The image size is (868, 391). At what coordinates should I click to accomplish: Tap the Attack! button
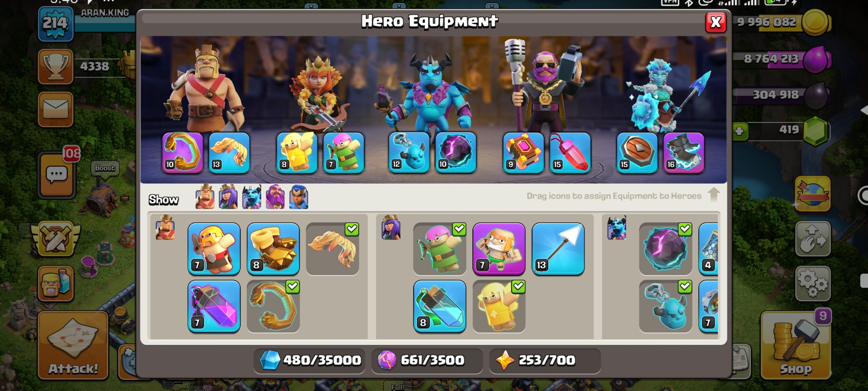73,345
